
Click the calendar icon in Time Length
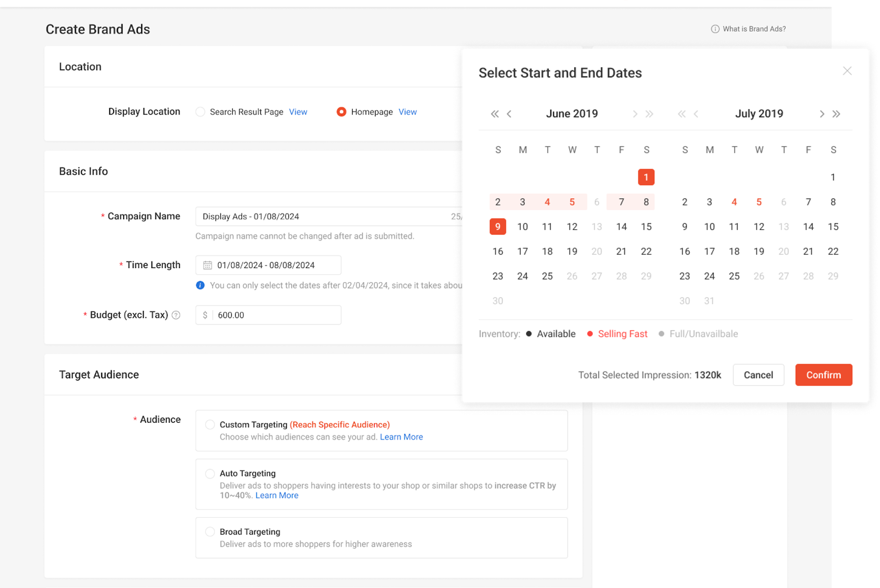207,265
